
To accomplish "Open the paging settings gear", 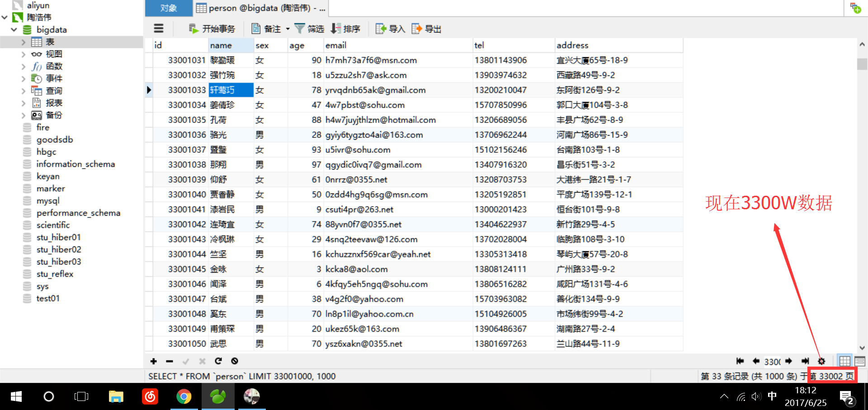I will [x=821, y=361].
